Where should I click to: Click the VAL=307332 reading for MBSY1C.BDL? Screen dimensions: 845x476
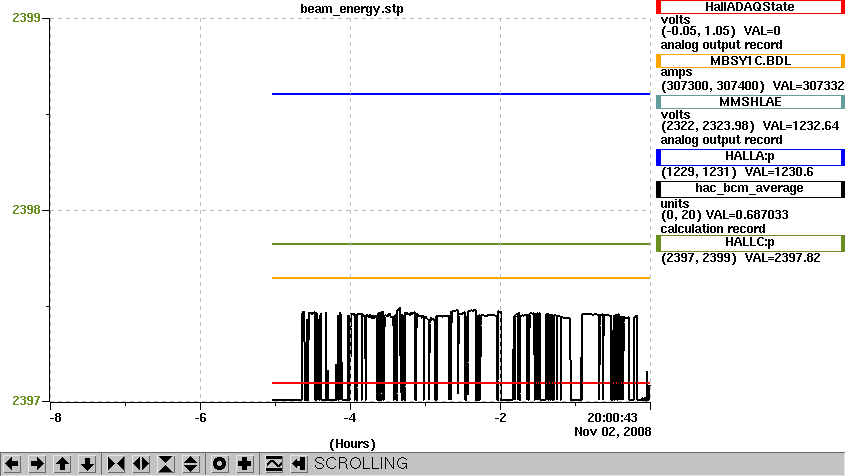808,86
